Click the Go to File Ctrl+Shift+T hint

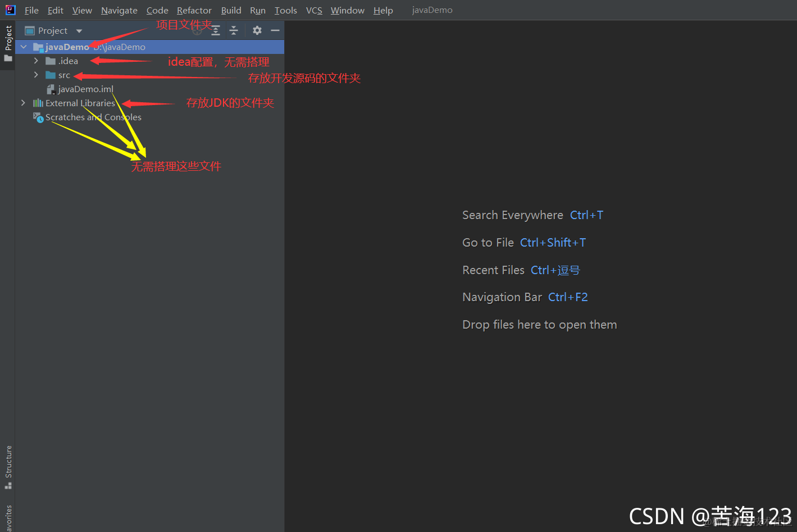[524, 243]
